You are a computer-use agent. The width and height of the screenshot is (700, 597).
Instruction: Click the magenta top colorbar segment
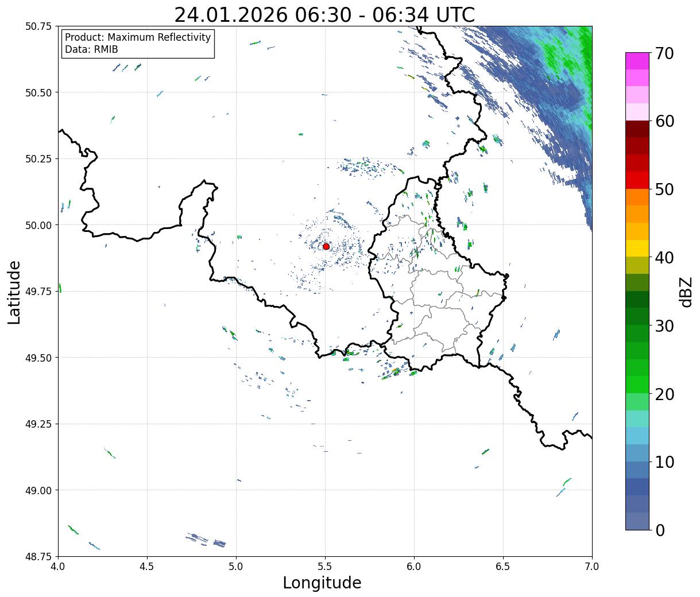[637, 61]
